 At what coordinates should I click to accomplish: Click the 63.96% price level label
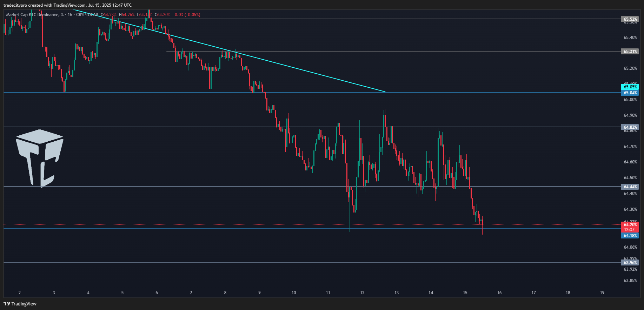[x=630, y=263]
